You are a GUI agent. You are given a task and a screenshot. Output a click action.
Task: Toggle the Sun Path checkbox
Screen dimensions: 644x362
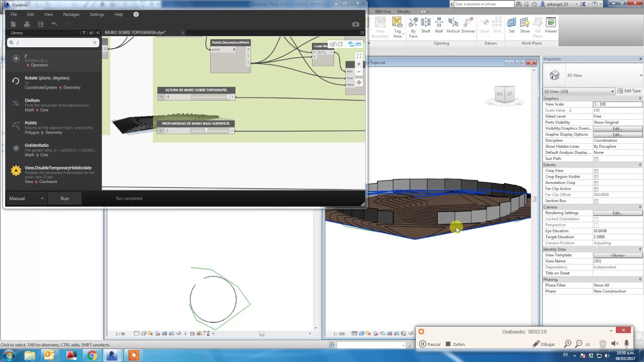tap(596, 159)
